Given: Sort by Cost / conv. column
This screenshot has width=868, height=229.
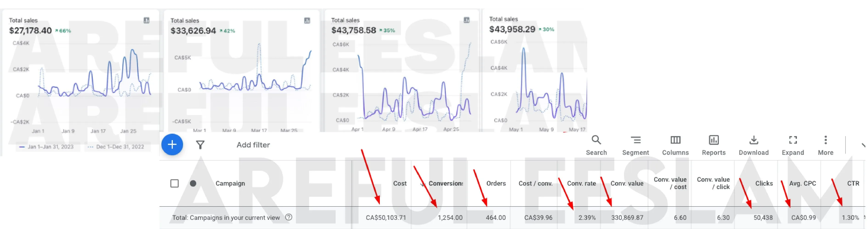Looking at the screenshot, I should [x=535, y=184].
